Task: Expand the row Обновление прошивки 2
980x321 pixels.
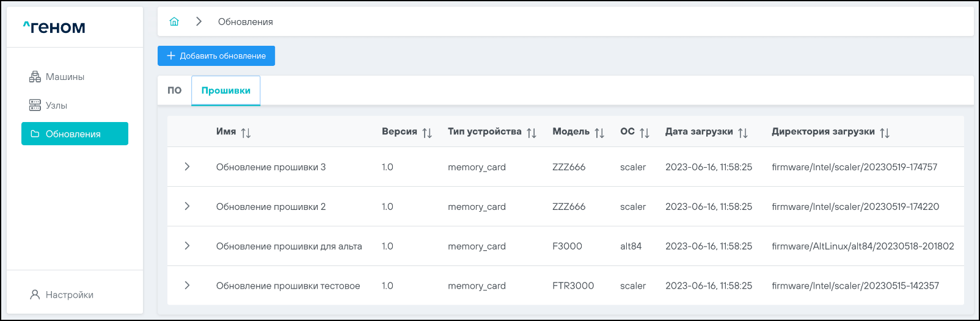Action: click(187, 206)
